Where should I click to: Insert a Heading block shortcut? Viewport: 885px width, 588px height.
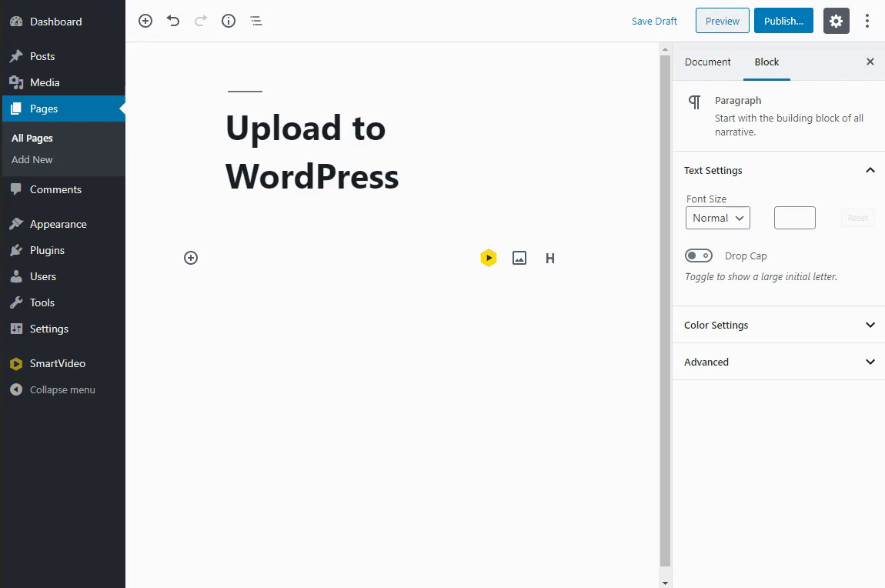[549, 259]
